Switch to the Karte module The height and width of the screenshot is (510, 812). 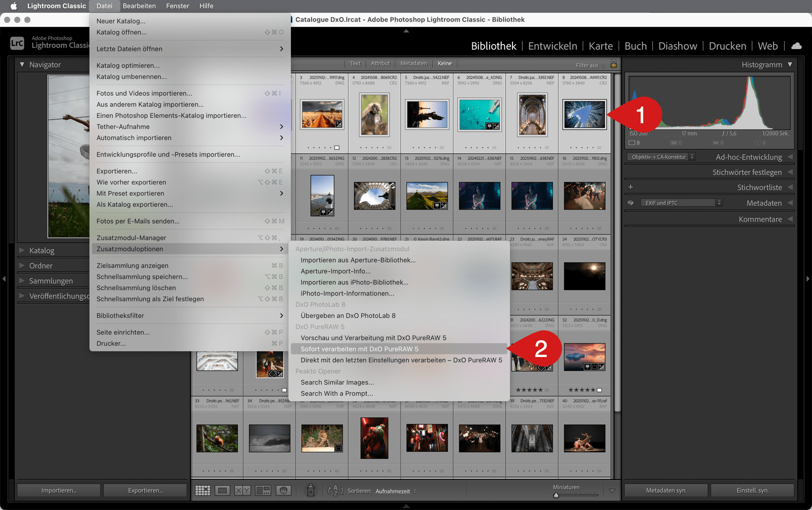[x=601, y=46]
